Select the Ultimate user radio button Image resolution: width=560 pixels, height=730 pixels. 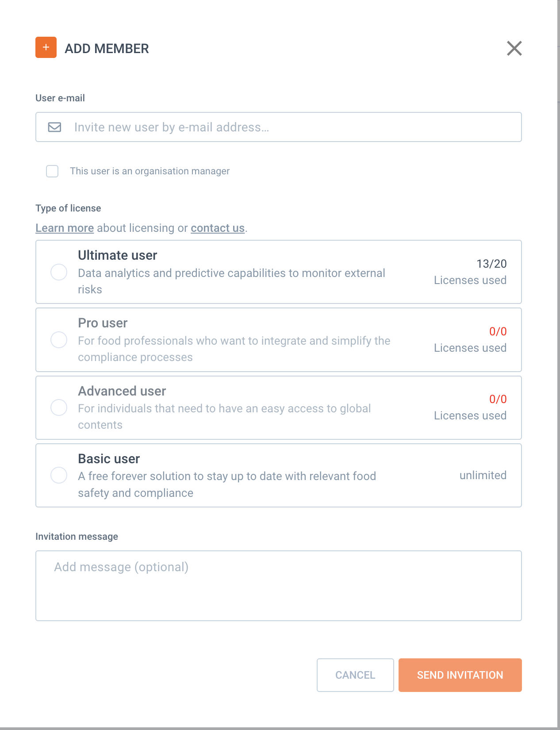coord(59,272)
